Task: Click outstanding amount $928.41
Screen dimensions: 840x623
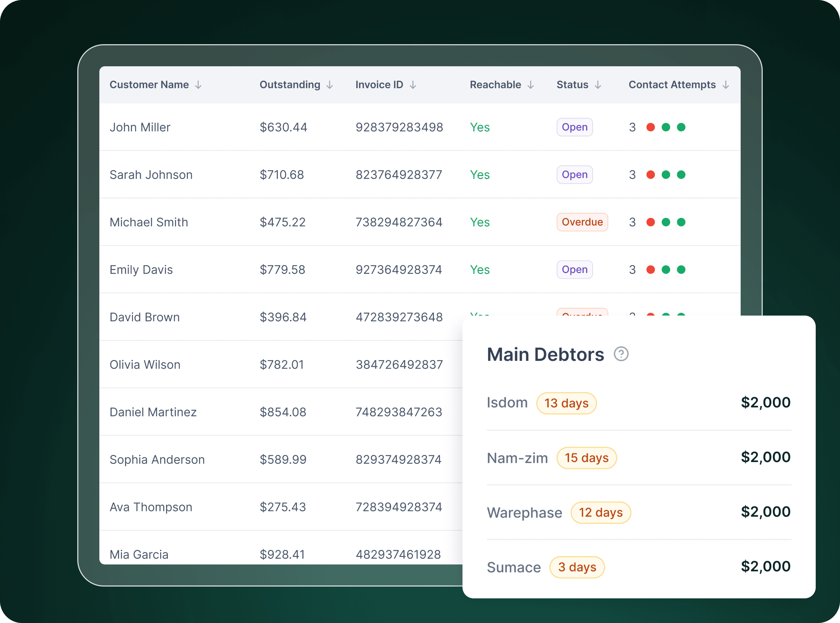Action: (x=282, y=555)
